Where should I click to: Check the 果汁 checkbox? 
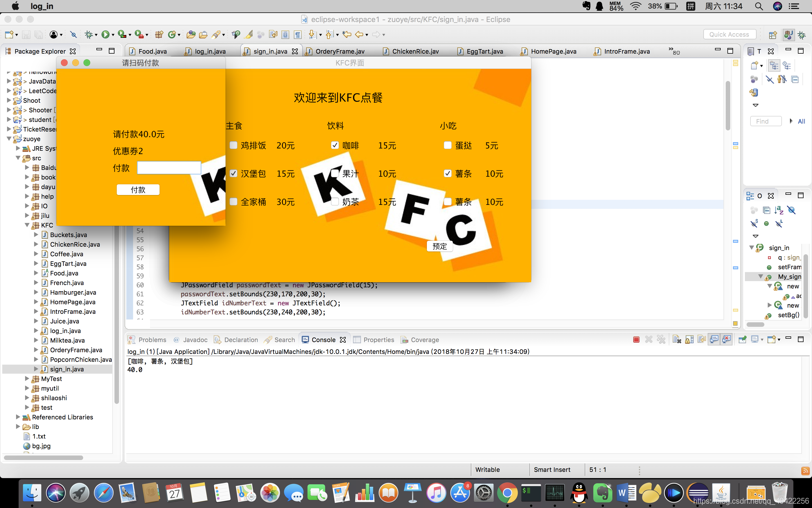click(x=335, y=173)
